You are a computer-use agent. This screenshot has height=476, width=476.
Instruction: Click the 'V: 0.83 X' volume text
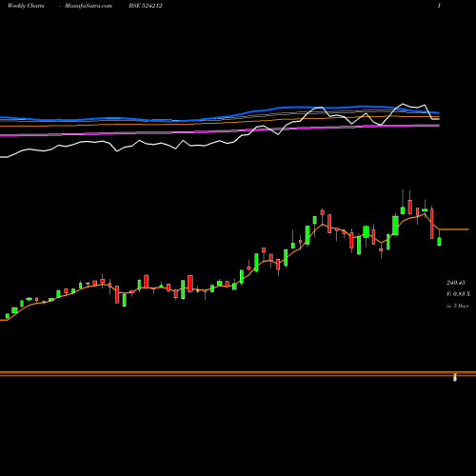coord(458,294)
